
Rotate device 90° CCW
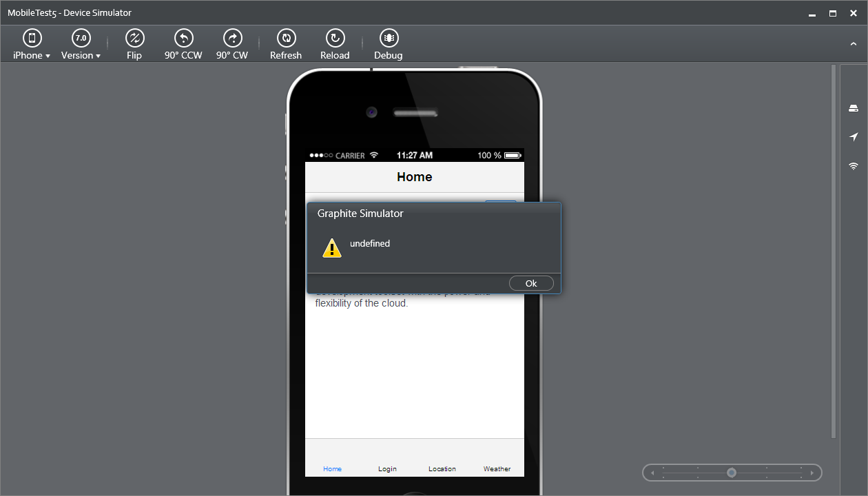pyautogui.click(x=183, y=45)
